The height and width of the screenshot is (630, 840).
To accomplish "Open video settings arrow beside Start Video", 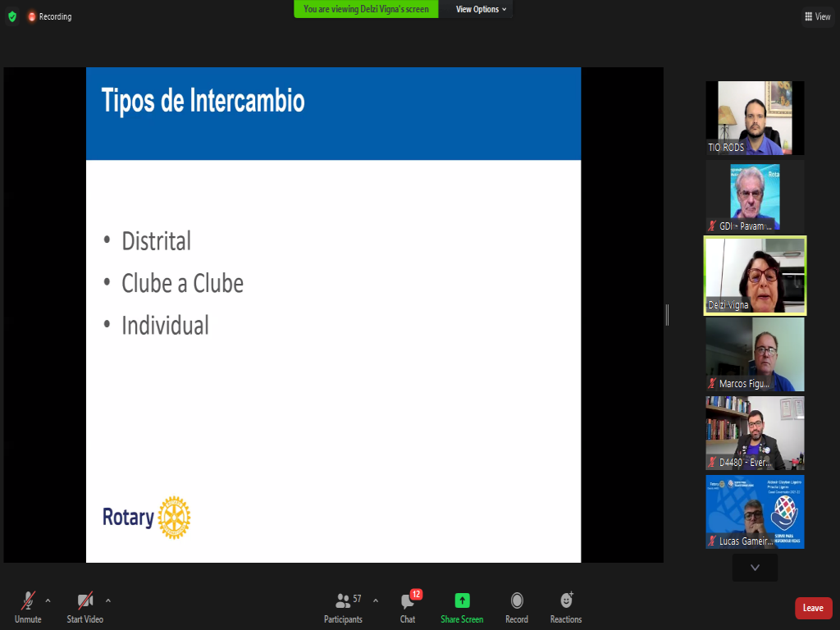I will pyautogui.click(x=108, y=600).
